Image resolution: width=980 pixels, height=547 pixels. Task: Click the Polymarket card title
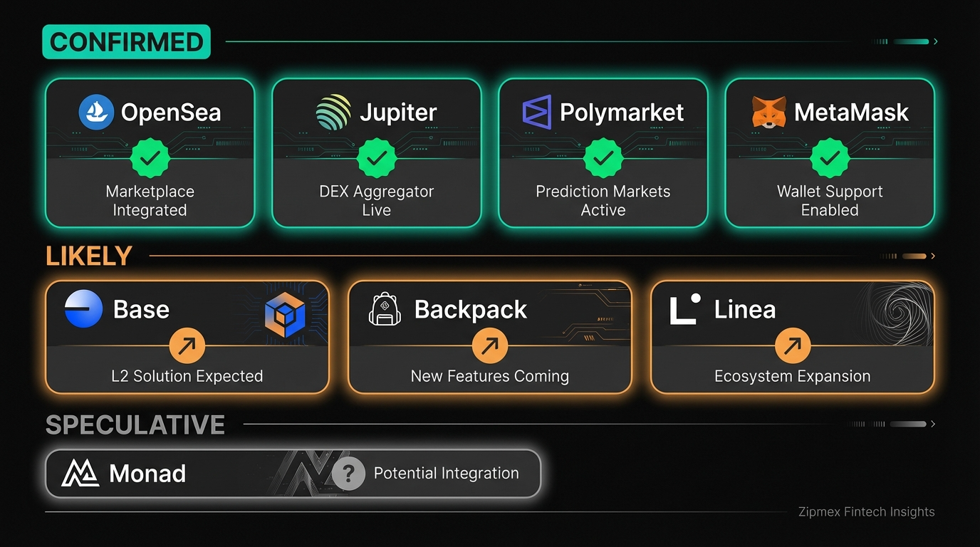pos(622,112)
